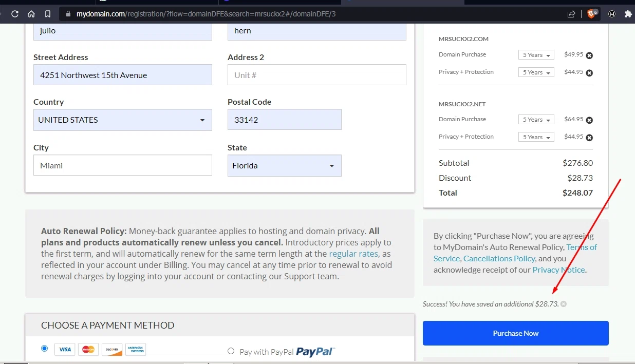Remove MRSUCKX2.COM Privacy + Protection item

coord(589,73)
